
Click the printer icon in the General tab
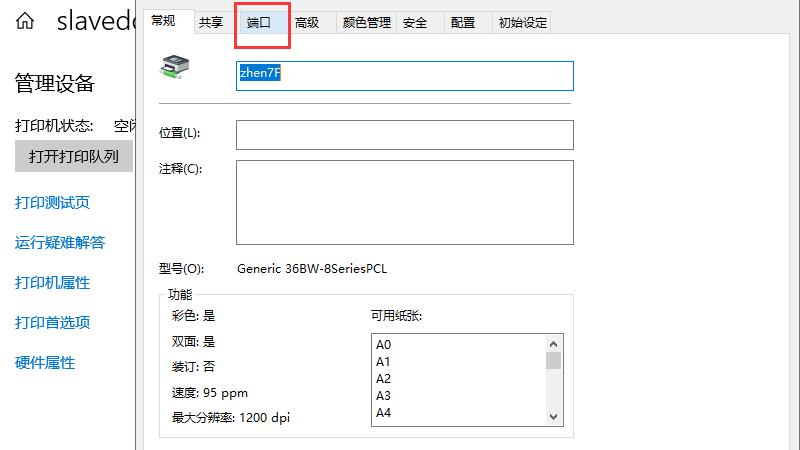click(175, 68)
